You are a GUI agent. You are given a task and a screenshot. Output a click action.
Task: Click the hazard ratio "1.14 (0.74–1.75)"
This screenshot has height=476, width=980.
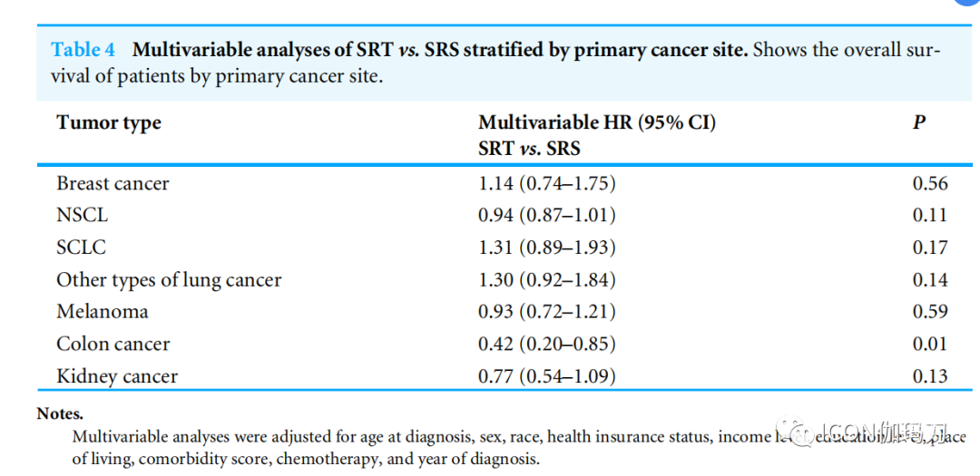click(546, 183)
